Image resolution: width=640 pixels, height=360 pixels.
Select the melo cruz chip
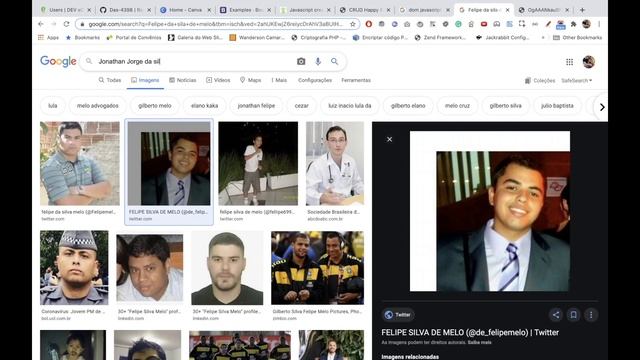457,106
